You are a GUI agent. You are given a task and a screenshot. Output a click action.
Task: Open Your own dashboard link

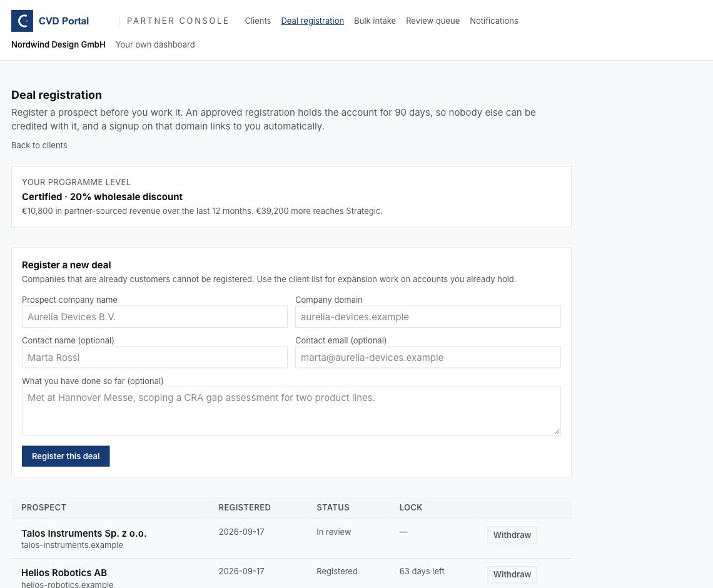[x=155, y=44]
